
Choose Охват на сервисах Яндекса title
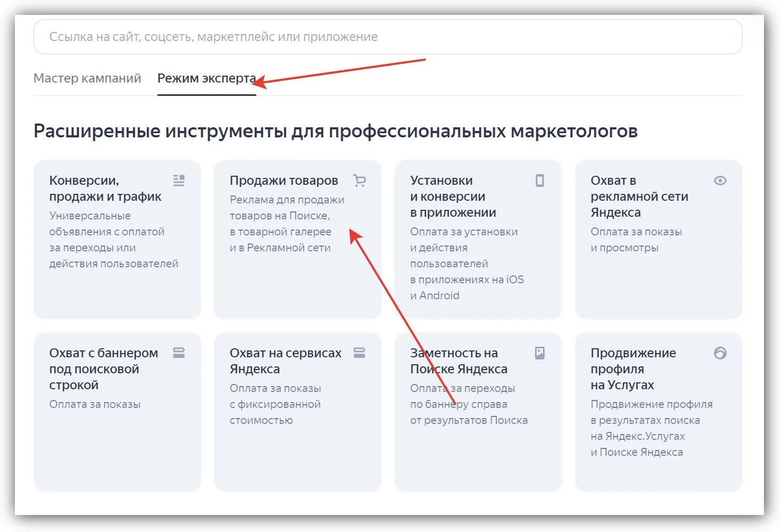click(x=286, y=361)
